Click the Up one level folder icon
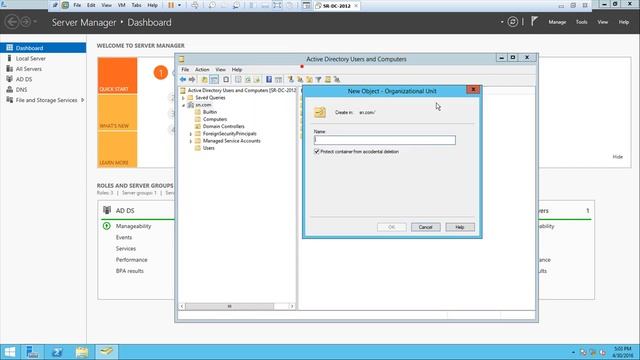This screenshot has width=640, height=360. click(x=204, y=80)
